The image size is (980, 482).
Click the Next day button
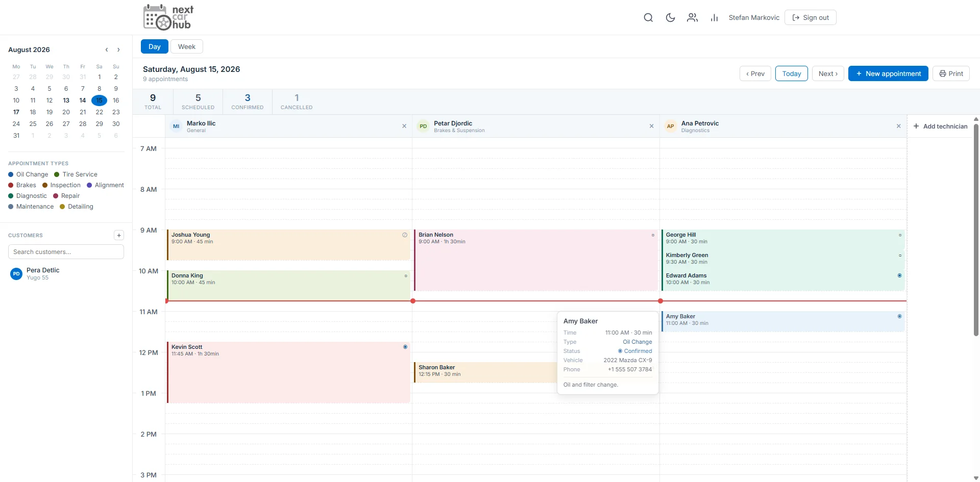pos(828,73)
